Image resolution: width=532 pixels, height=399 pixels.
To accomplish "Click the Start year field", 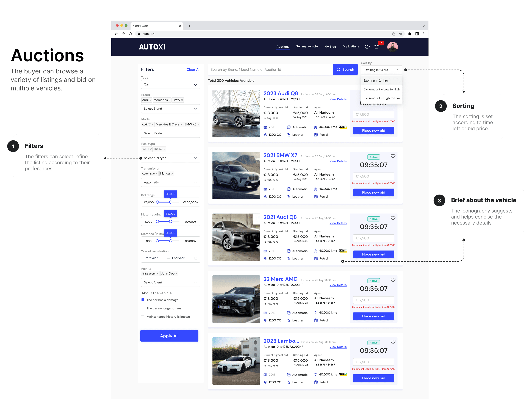I will [151, 258].
